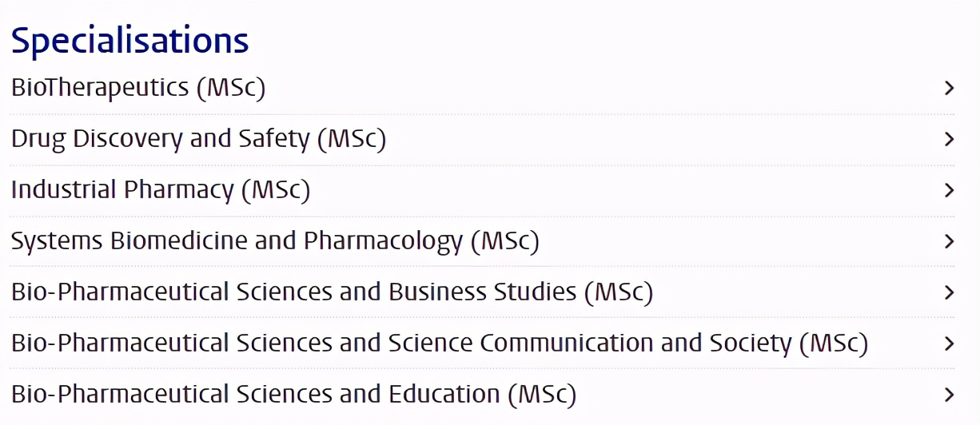Click the arrow next to Drug Discovery and Safety
The width and height of the screenshot is (980, 425).
tap(949, 139)
